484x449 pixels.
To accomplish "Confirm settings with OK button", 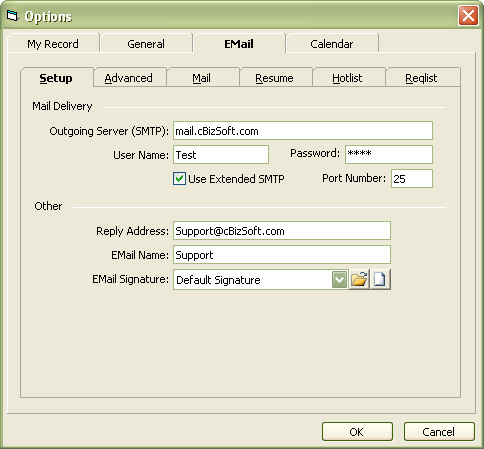I will click(x=357, y=432).
